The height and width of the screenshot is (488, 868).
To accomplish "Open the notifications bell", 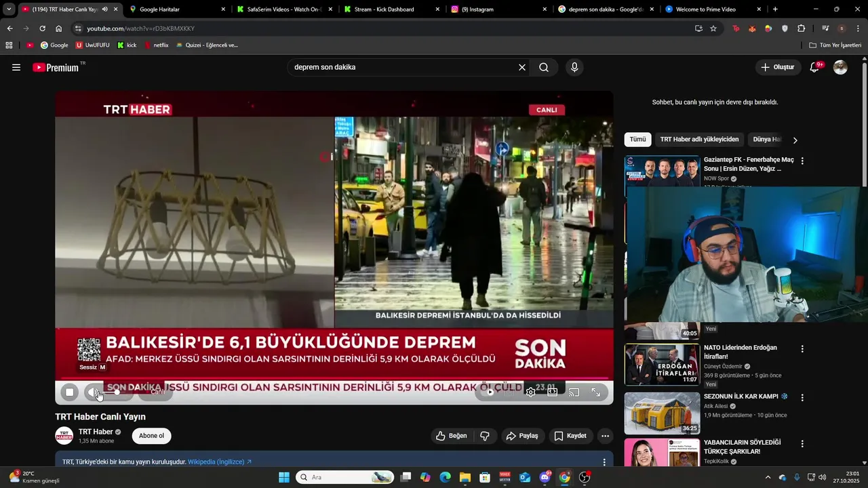I will (x=814, y=67).
